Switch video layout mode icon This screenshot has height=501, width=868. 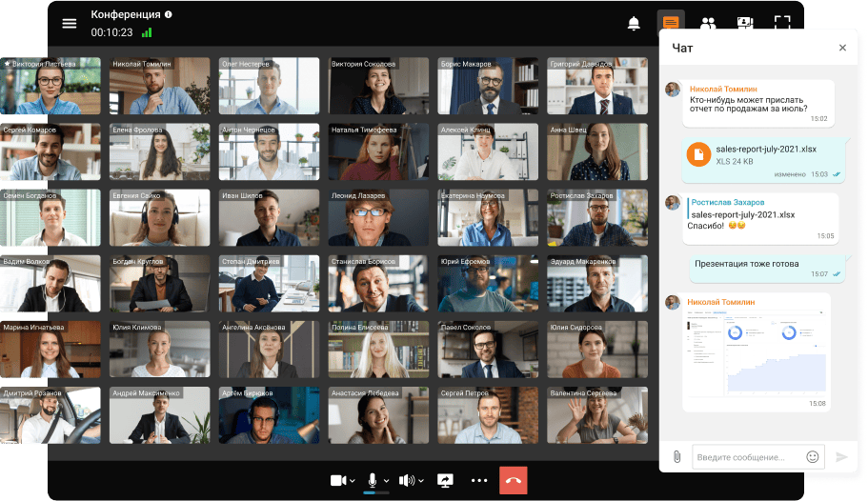pyautogui.click(x=745, y=23)
